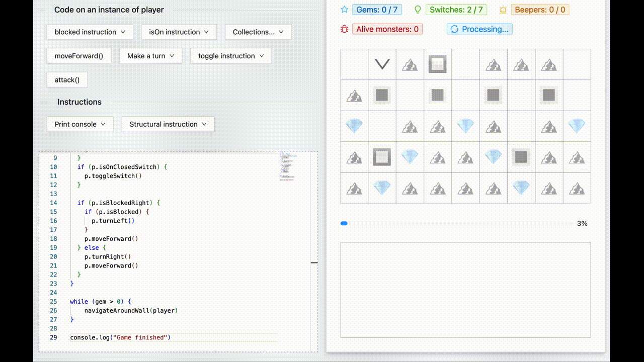Click the Gems: 0 / 7 badge

click(377, 10)
